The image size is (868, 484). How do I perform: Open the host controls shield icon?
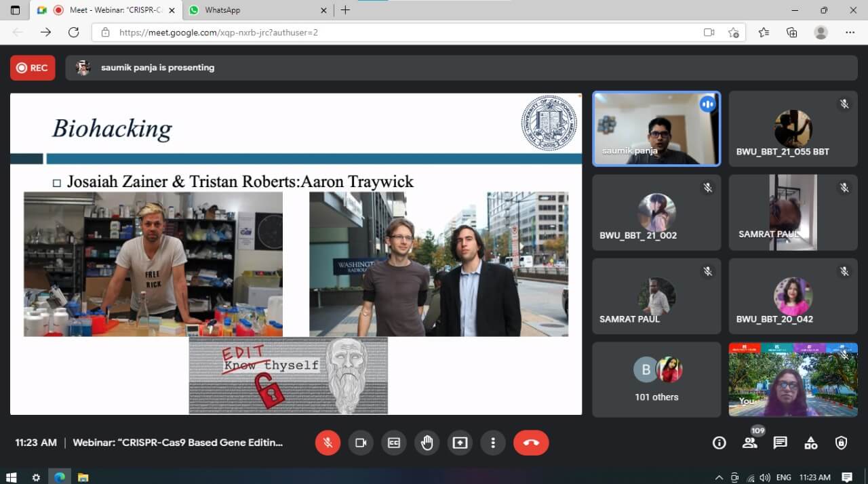(841, 443)
